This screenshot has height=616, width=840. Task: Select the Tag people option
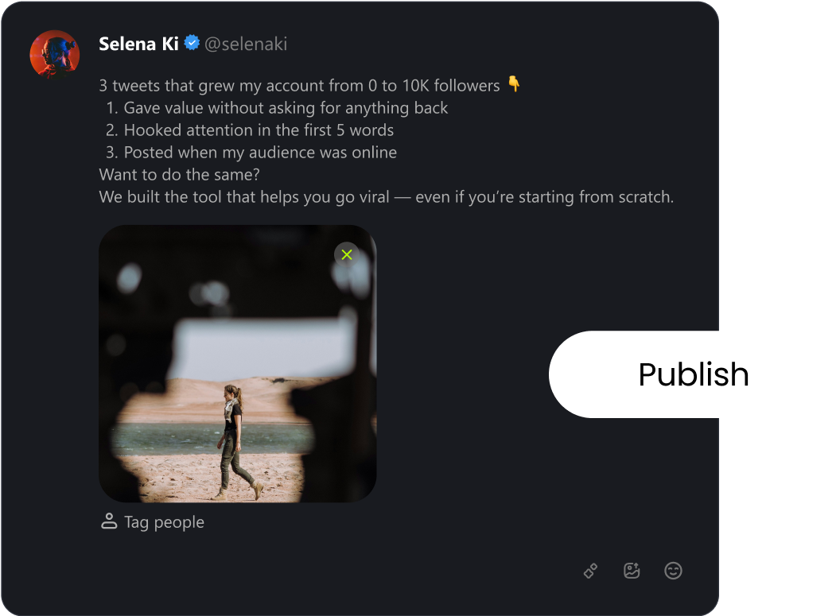point(164,521)
